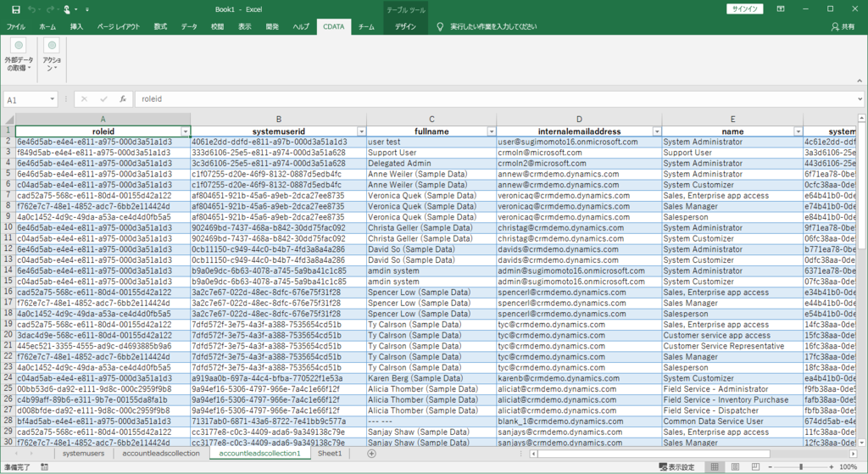The image size is (868, 474).
Task: Switch to データ ribbon tab
Action: 189,26
